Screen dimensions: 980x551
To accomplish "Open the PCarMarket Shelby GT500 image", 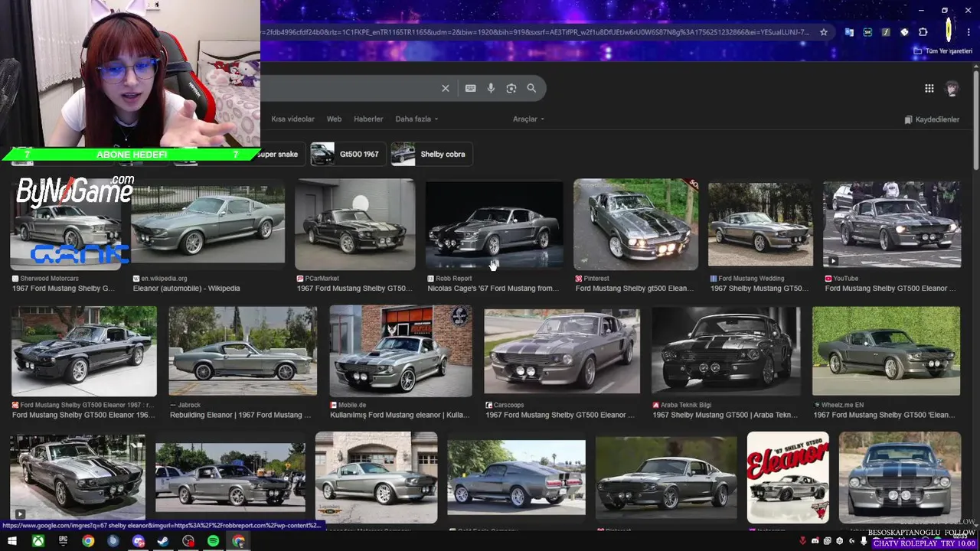I will click(355, 224).
